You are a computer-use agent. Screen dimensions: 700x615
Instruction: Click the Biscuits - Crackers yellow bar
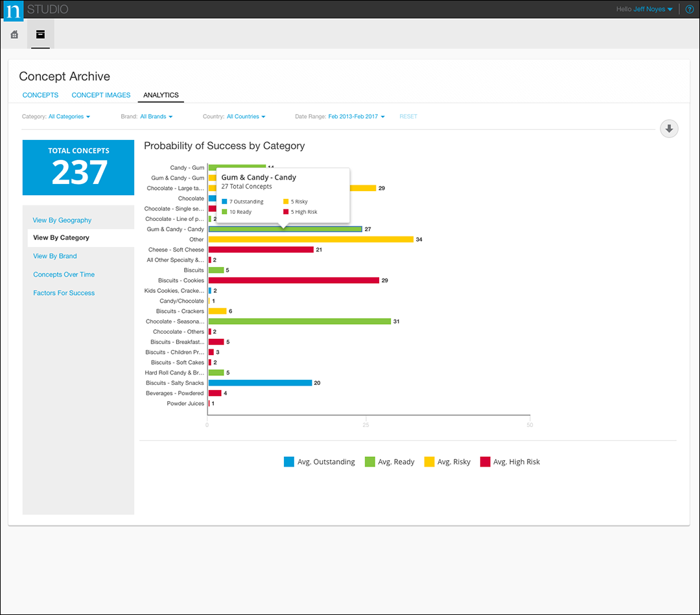point(217,311)
